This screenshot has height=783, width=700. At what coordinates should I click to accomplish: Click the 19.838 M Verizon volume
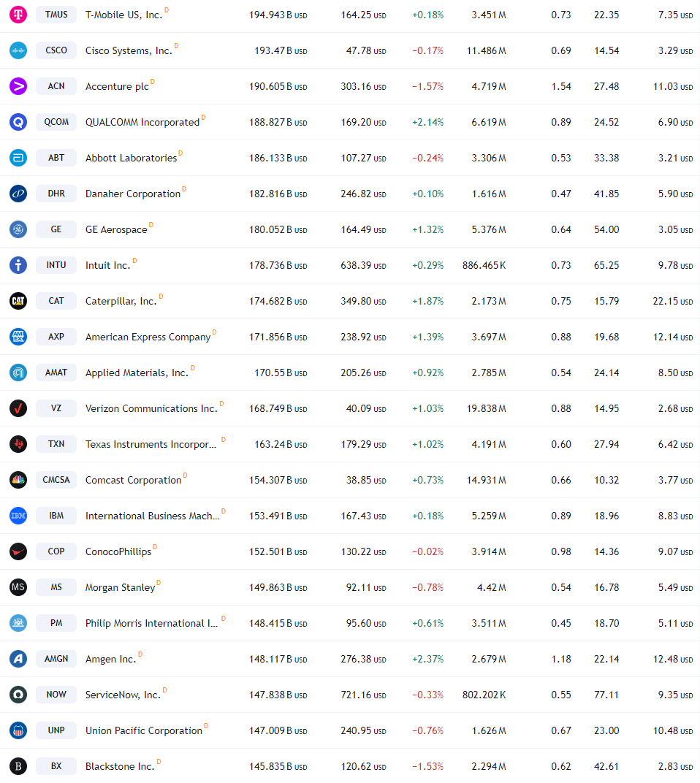pyautogui.click(x=486, y=408)
